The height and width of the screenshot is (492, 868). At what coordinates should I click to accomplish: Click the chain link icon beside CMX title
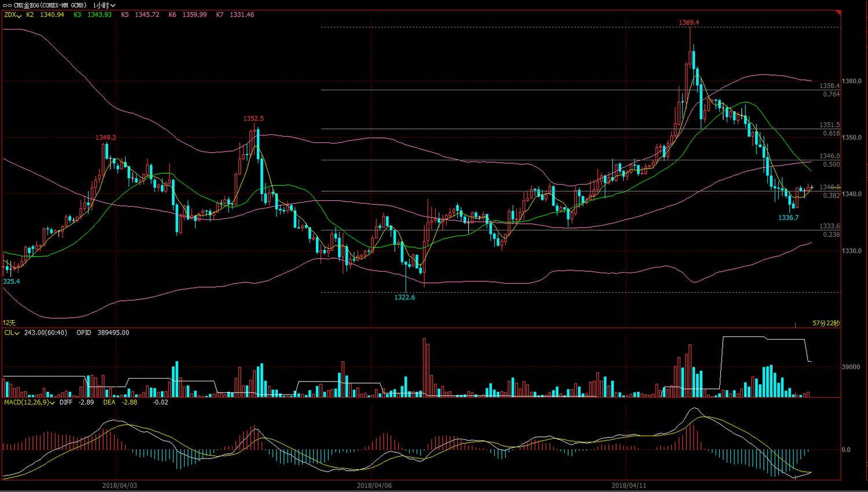(8, 5)
